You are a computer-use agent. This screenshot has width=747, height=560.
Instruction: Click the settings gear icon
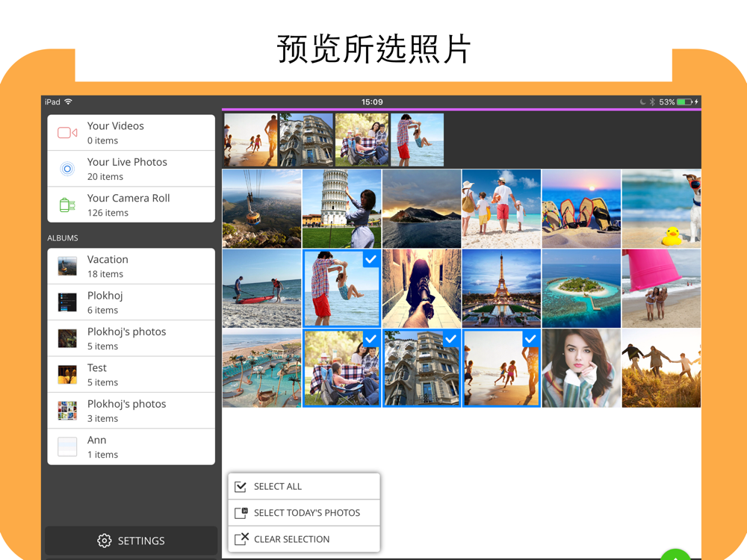pyautogui.click(x=105, y=541)
